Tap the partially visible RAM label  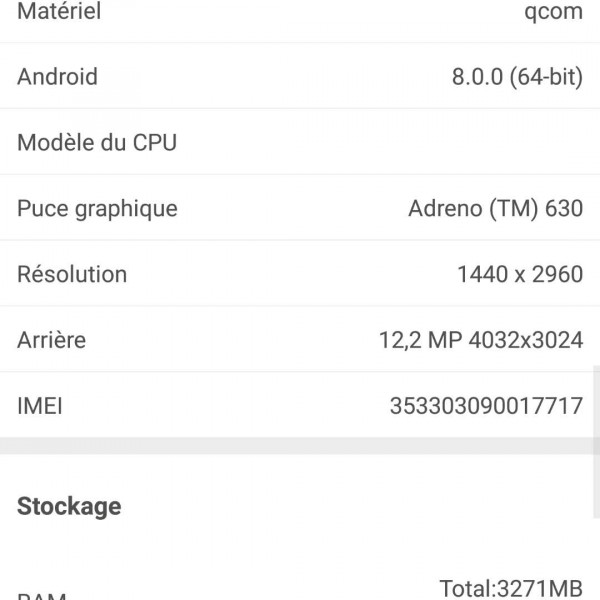click(x=42, y=594)
